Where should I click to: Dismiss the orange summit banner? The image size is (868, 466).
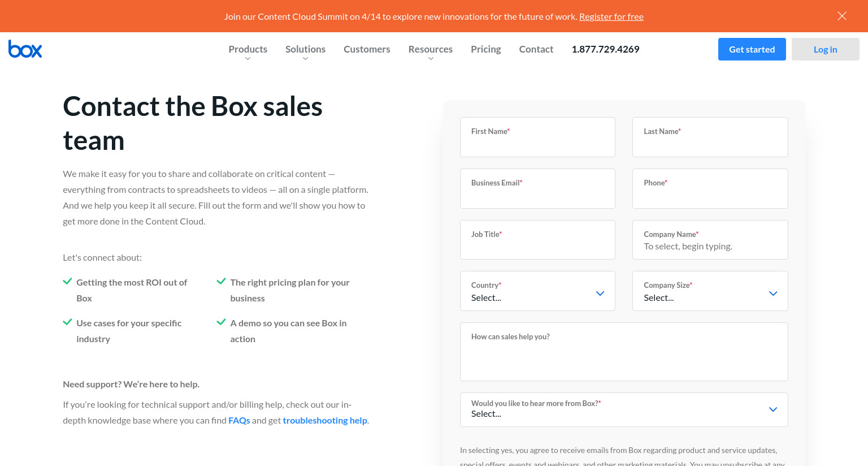842,16
